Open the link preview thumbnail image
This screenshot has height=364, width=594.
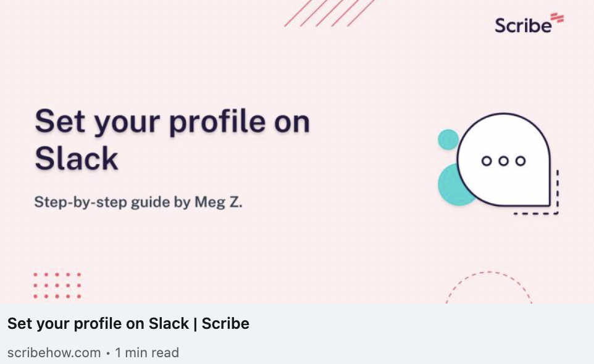click(297, 151)
